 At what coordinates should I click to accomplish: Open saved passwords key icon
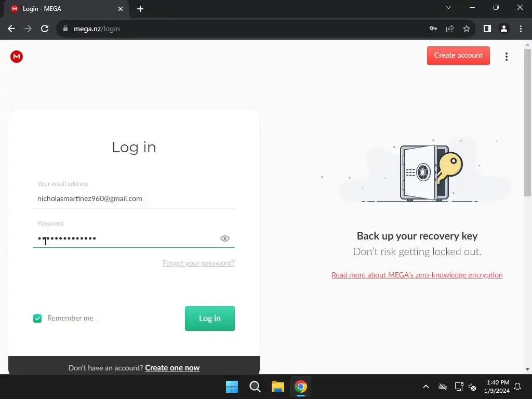[x=433, y=29]
